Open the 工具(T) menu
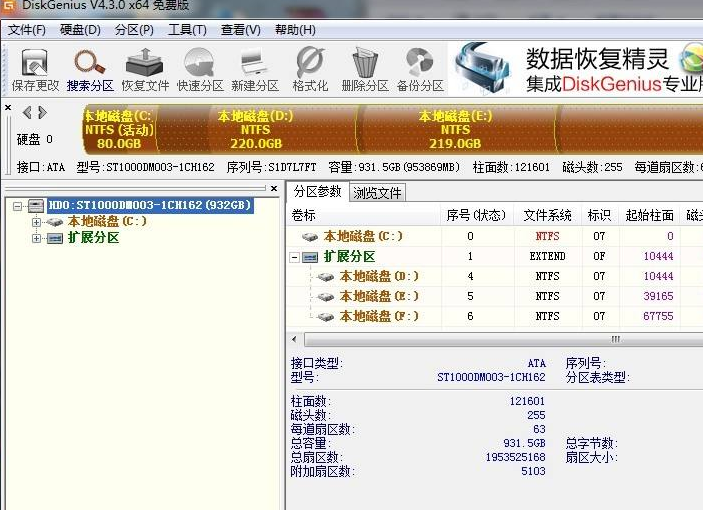The height and width of the screenshot is (510, 703). [x=187, y=30]
